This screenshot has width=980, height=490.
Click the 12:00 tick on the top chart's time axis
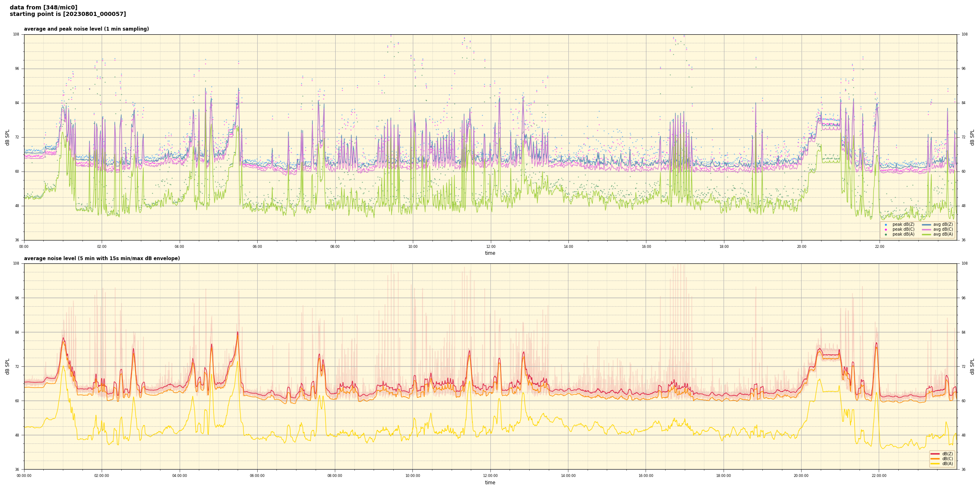490,247
